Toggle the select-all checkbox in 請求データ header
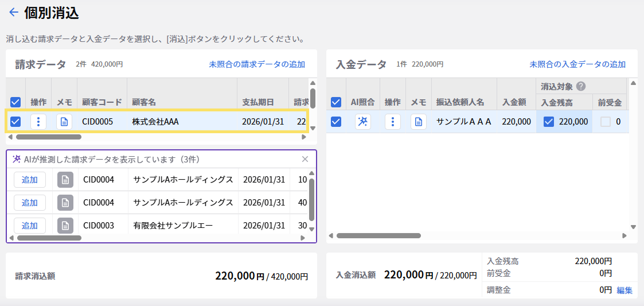 (15, 102)
